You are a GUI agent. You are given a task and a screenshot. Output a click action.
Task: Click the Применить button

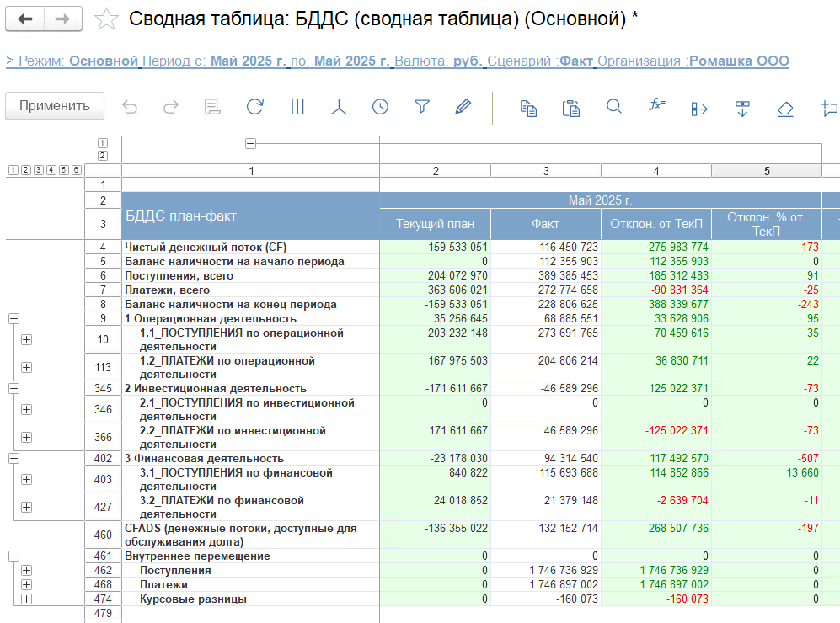(x=55, y=106)
